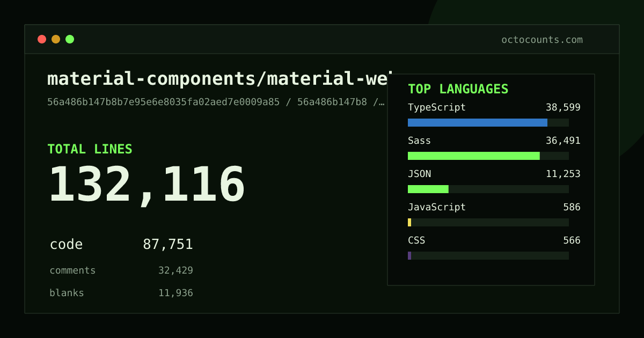Click the comments row label
Screen dimensions: 644x338
[x=72, y=270]
